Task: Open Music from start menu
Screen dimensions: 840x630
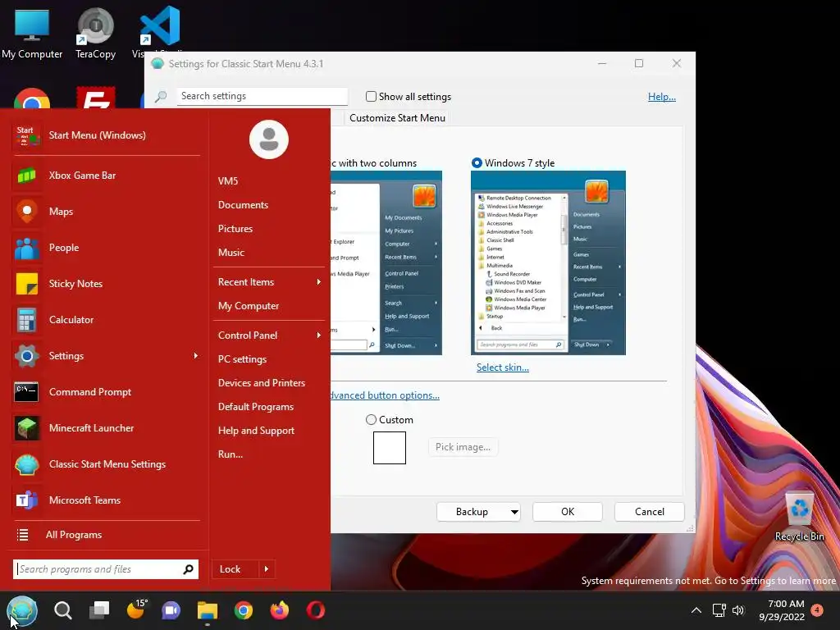Action: 231,253
